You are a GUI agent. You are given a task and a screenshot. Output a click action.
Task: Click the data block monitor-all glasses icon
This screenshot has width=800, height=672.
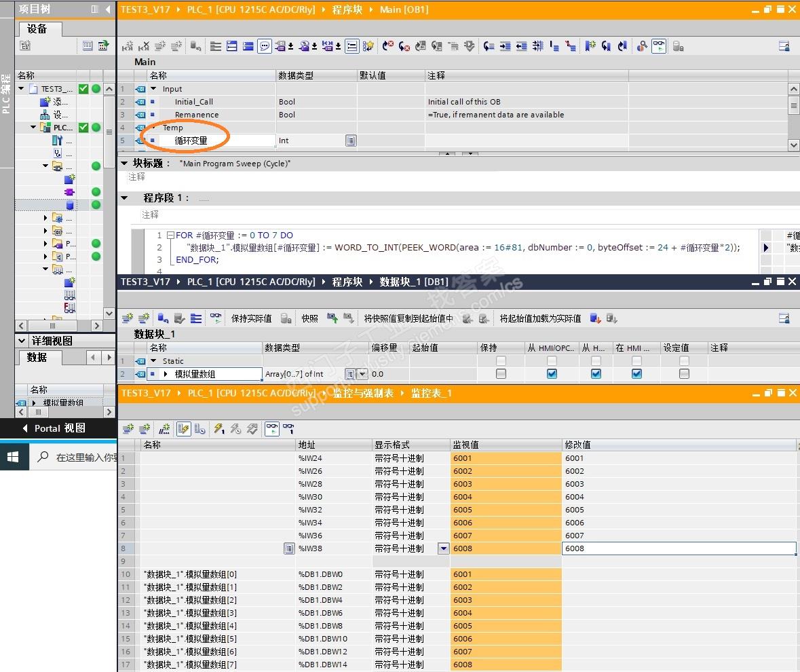tap(216, 318)
